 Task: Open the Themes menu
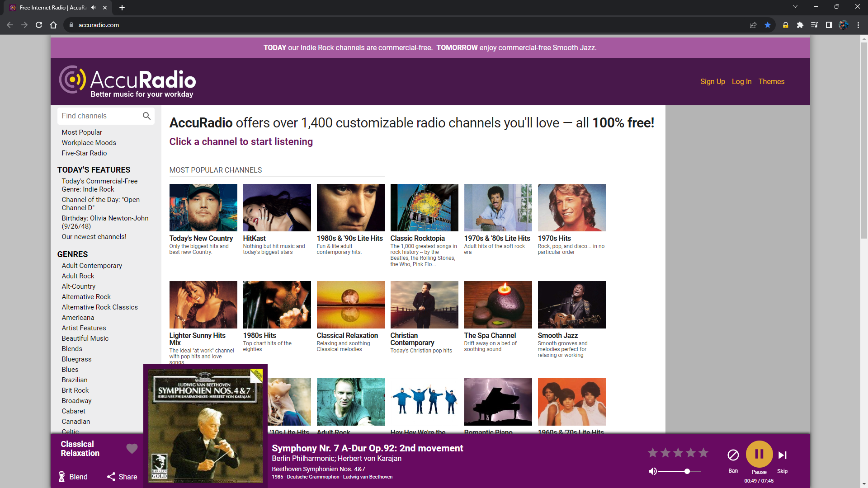tap(771, 81)
